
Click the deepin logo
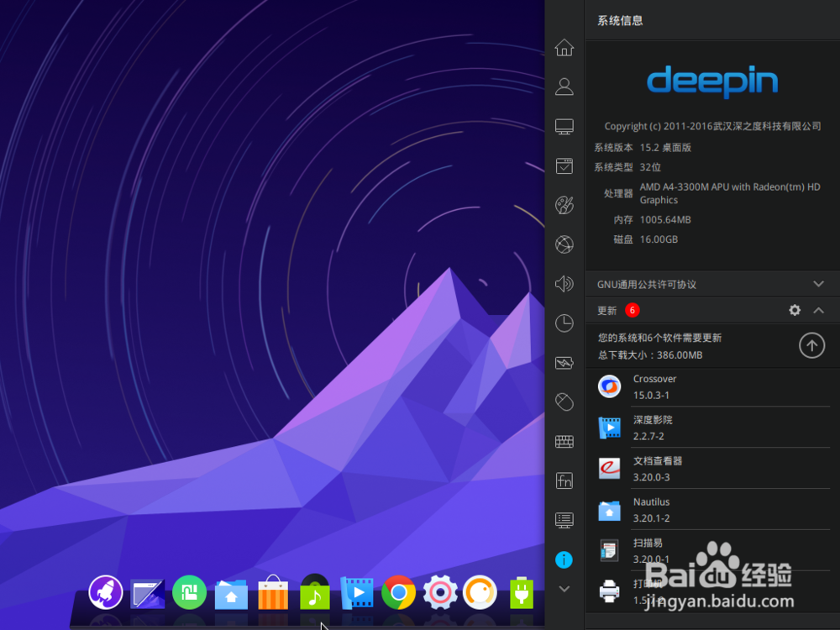[x=712, y=82]
